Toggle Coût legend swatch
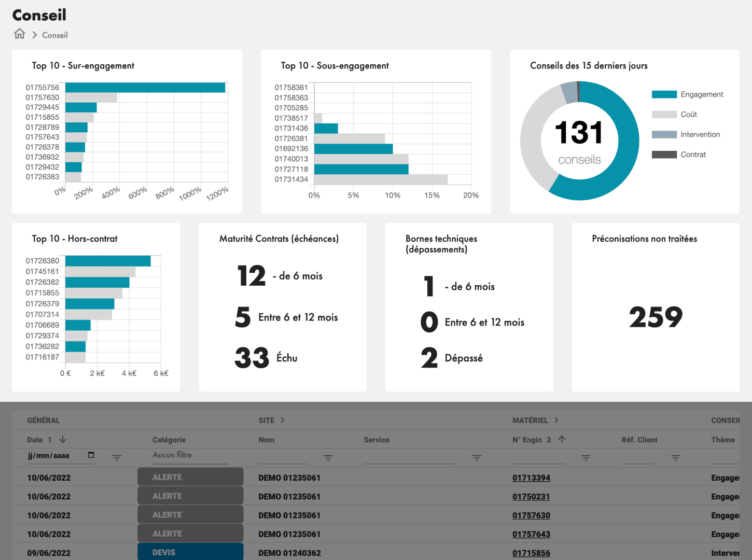 [x=664, y=115]
